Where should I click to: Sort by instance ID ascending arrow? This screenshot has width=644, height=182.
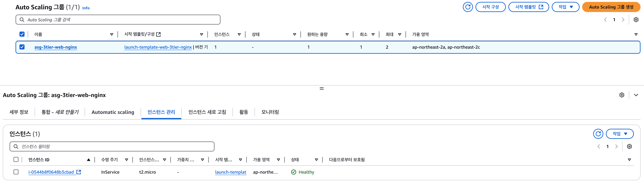[x=88, y=160]
